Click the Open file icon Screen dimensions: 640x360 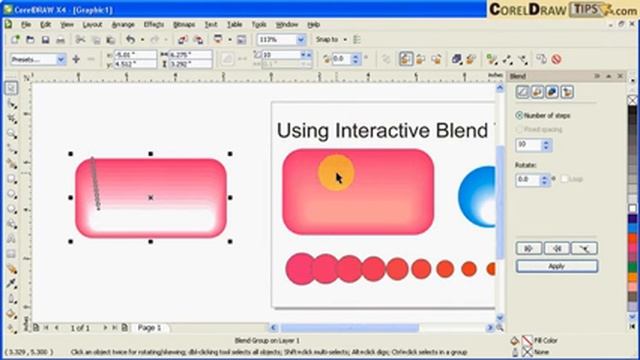[30, 40]
